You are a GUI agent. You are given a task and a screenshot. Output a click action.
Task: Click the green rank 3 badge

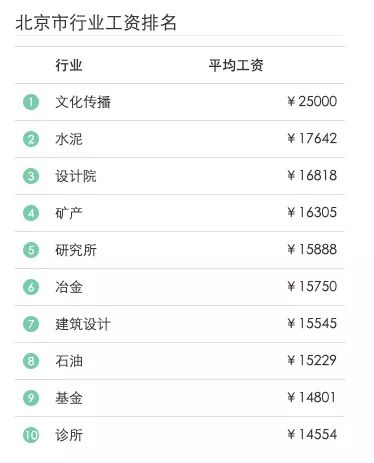coord(31,176)
